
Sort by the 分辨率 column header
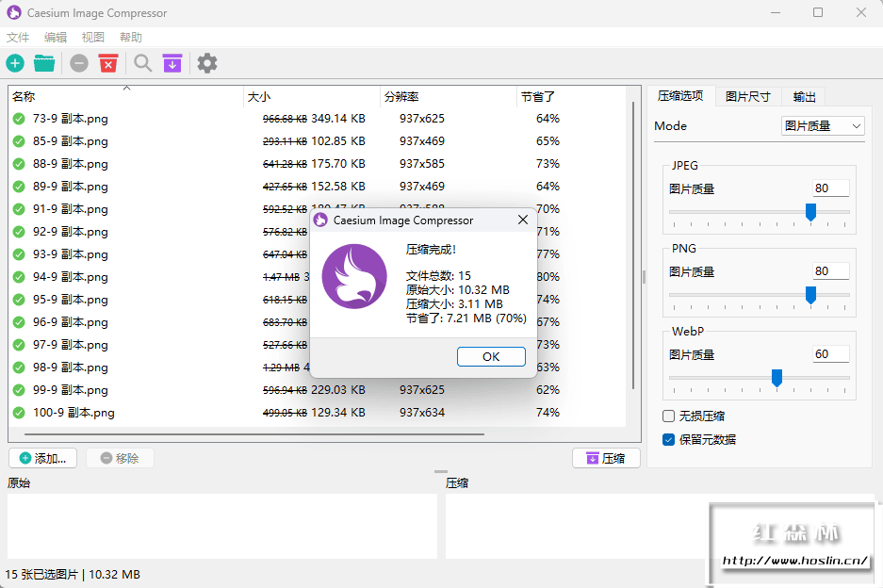point(449,96)
